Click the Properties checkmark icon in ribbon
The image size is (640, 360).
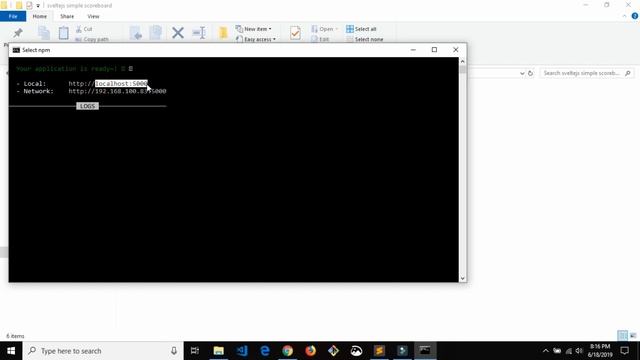295,33
